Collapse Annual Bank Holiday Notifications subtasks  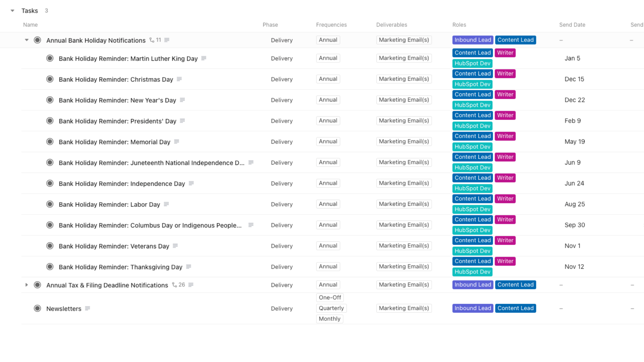[26, 40]
